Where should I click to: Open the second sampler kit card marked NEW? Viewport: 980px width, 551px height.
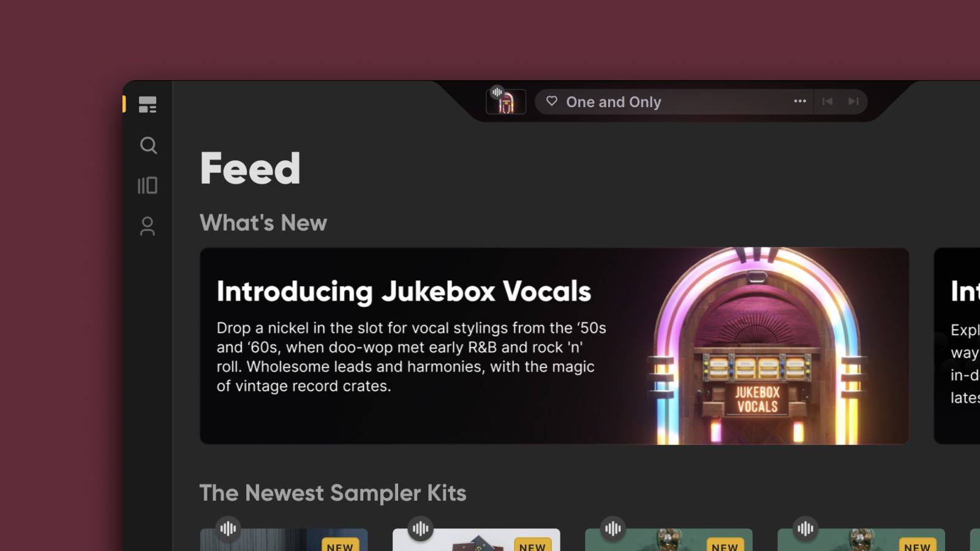(476, 540)
